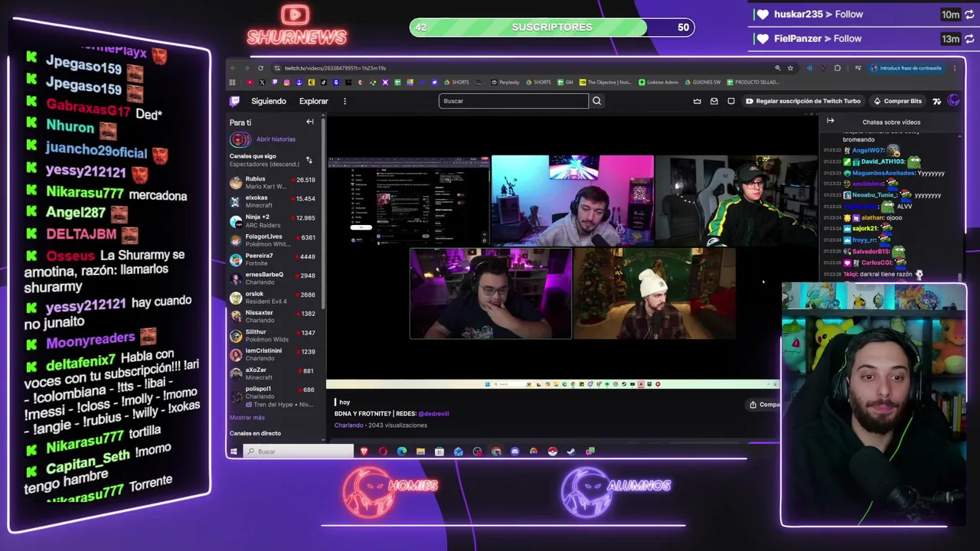Open Discord from the taskbar
Image resolution: width=980 pixels, height=551 pixels.
pos(514,452)
